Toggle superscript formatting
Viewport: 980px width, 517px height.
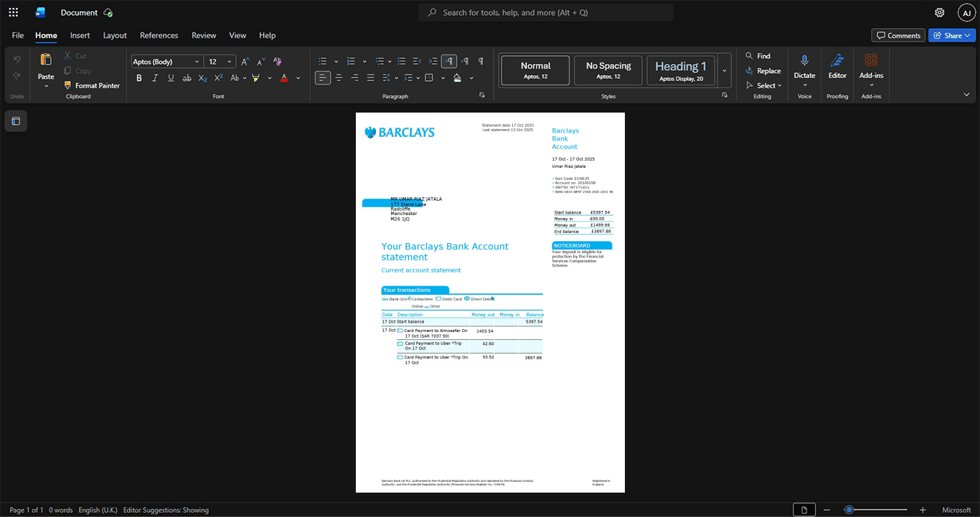click(x=218, y=77)
